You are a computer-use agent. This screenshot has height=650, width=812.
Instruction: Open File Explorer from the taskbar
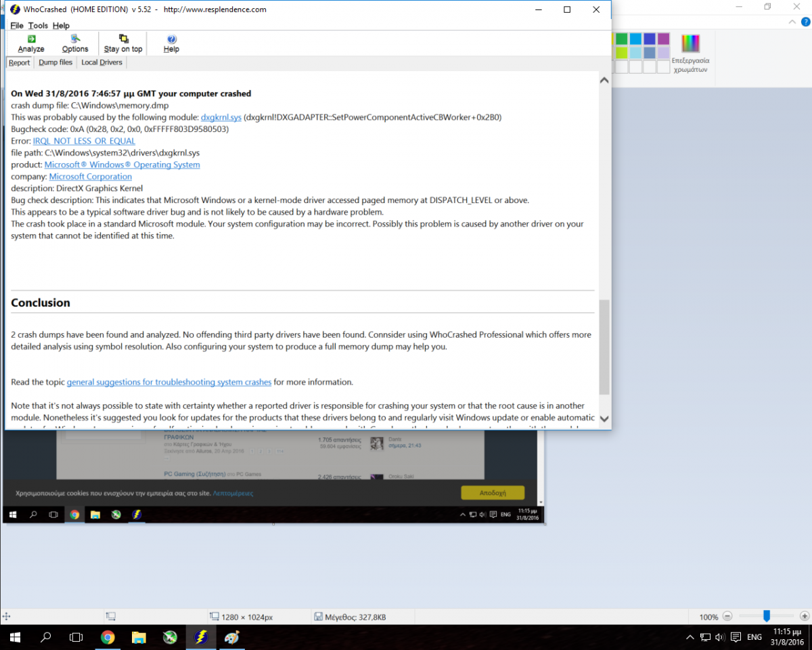(139, 637)
